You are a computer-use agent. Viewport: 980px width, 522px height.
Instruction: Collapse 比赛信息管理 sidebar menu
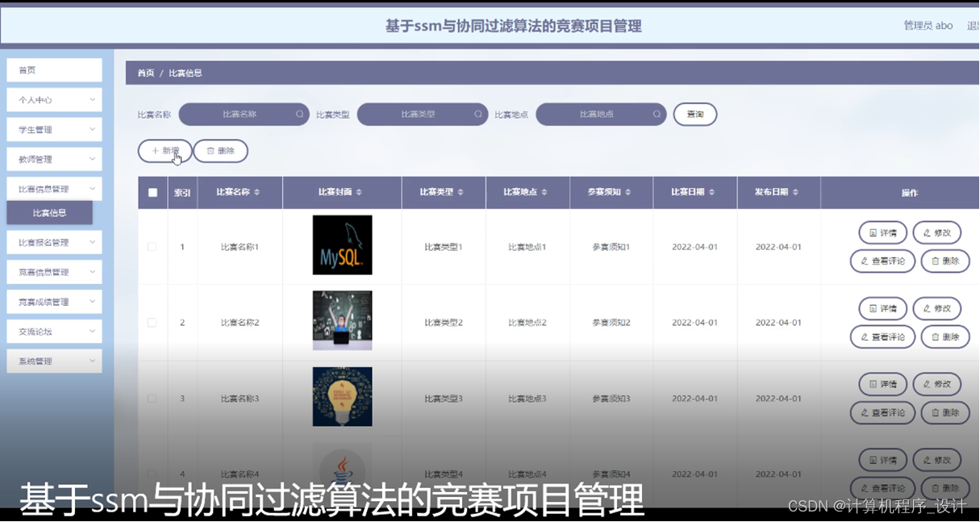(54, 189)
